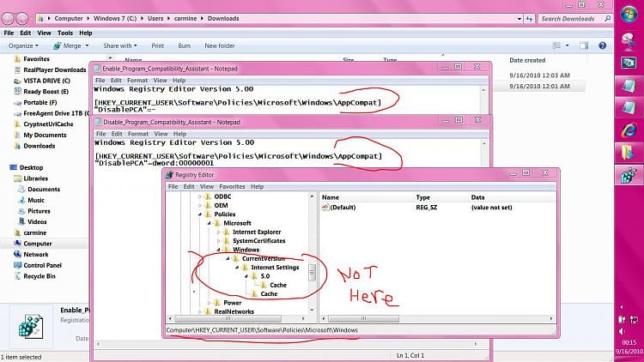Open VISTA DRIVE (C) in sidebar
The height and width of the screenshot is (362, 644).
tap(46, 81)
